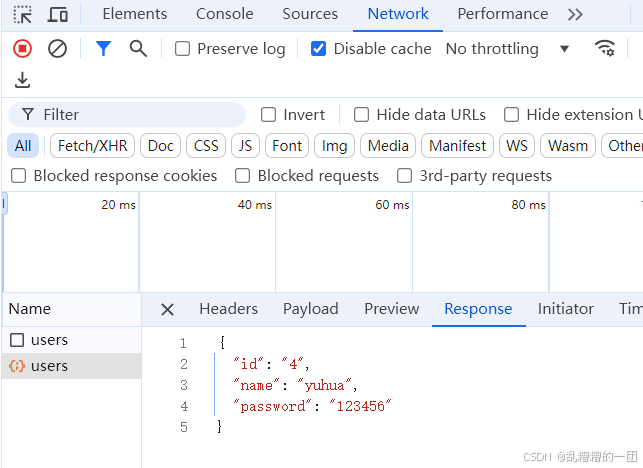Select the first users request row
643x468 pixels.
pyautogui.click(x=72, y=340)
